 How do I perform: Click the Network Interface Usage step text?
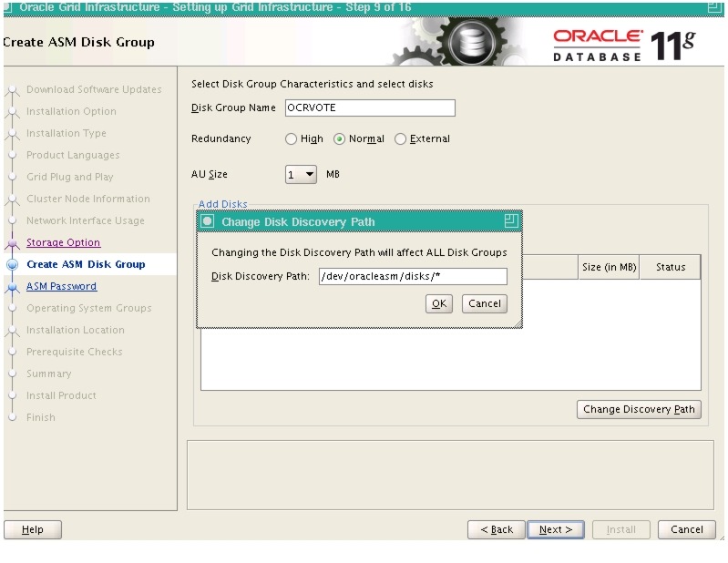click(x=86, y=220)
